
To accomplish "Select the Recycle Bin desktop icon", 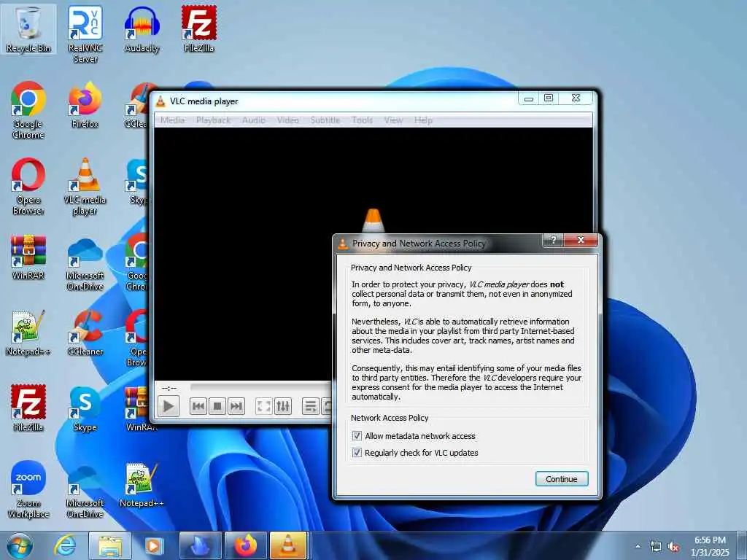I will click(28, 29).
